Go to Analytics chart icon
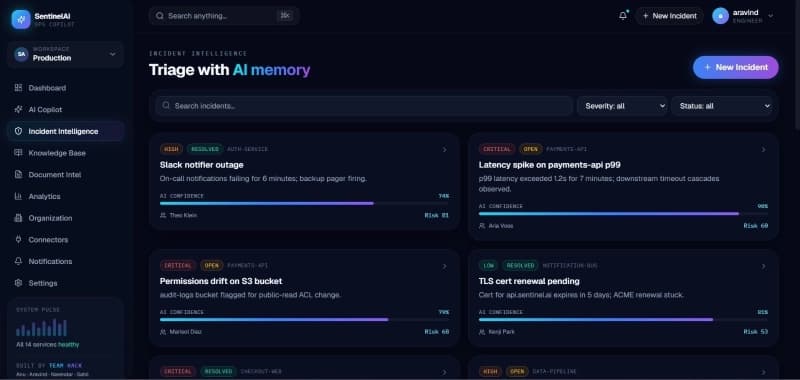 coord(18,196)
